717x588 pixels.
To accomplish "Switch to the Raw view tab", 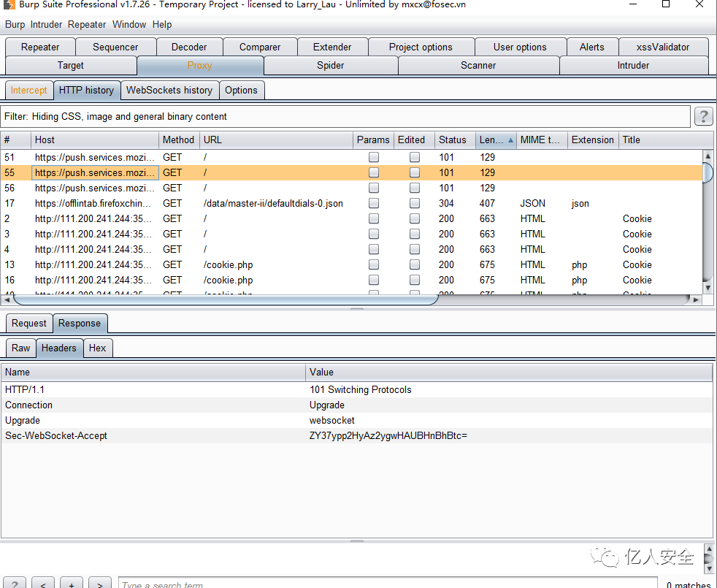I will [x=20, y=348].
